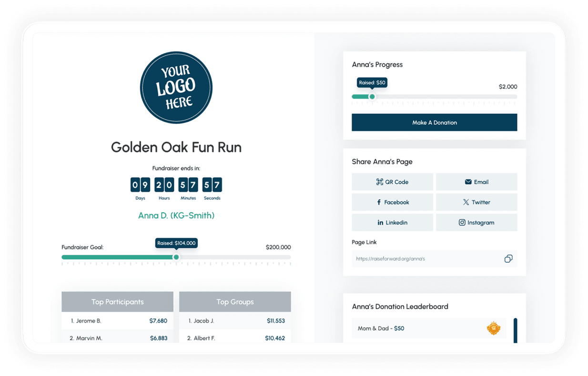Click the Your Logo Here image

176,88
